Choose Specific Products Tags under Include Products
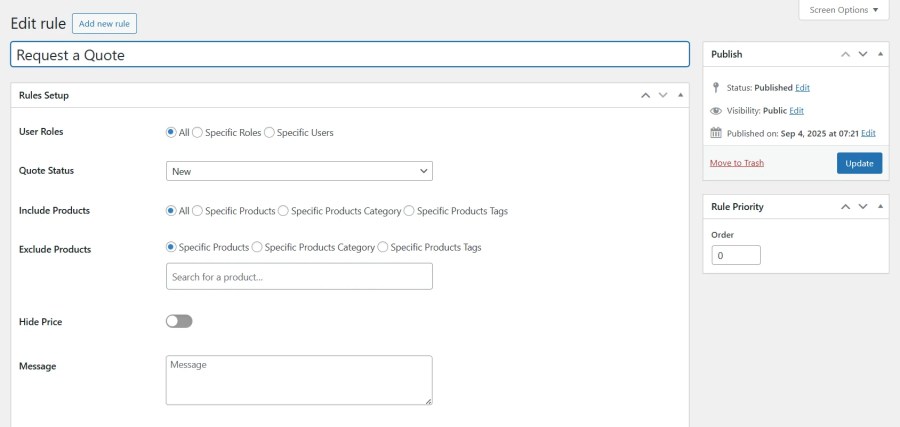Screen dimensions: 900x427 click(x=409, y=211)
